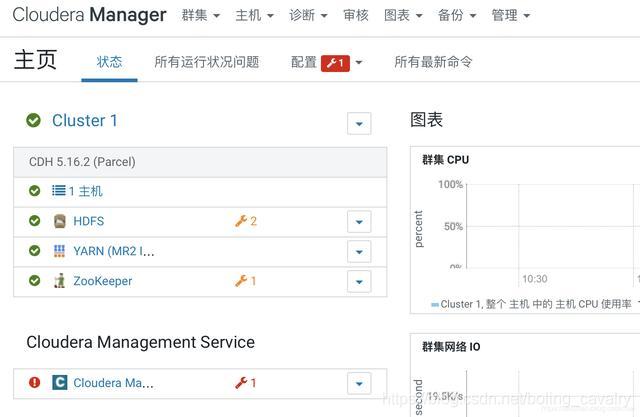Open the Cluster 1 link

(x=85, y=120)
